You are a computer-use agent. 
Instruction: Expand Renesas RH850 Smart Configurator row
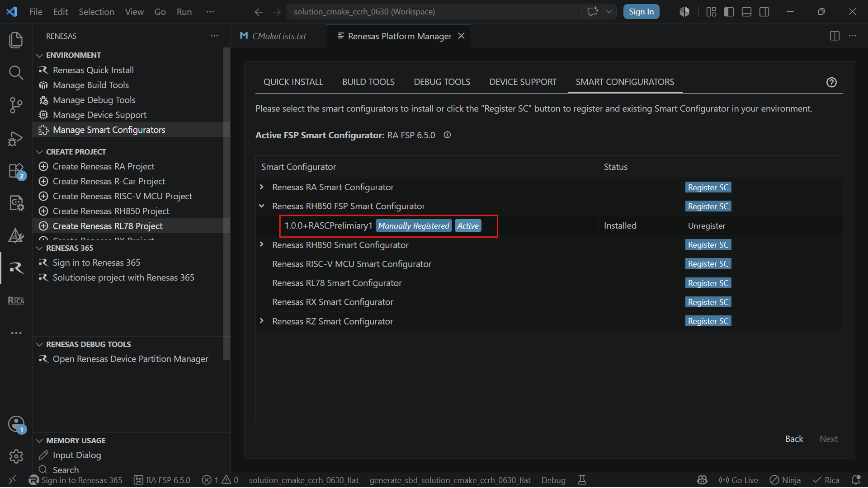[x=262, y=244]
